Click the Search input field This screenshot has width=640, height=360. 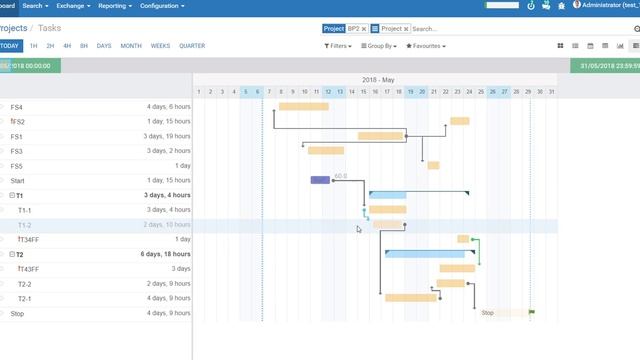point(520,29)
